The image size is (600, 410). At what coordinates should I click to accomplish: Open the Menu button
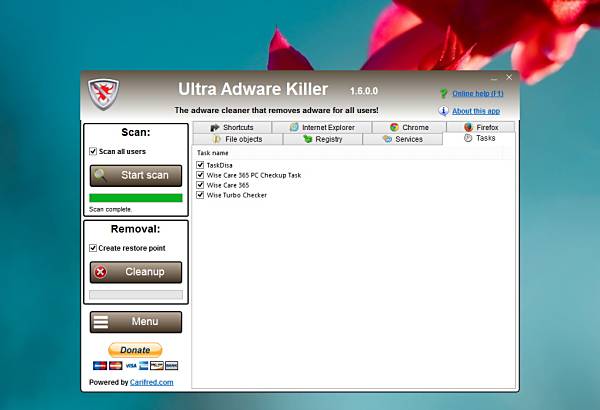136,322
